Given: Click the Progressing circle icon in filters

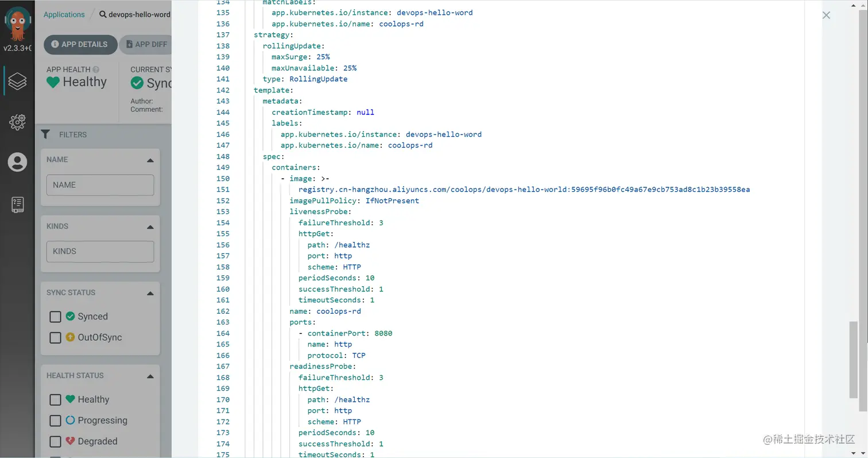Looking at the screenshot, I should [71, 420].
